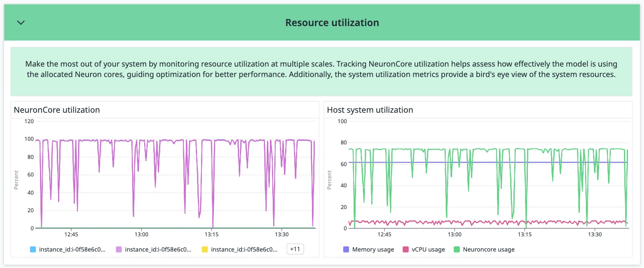644x268 pixels.
Task: Click the Memory usage legend color square
Action: tap(346, 250)
